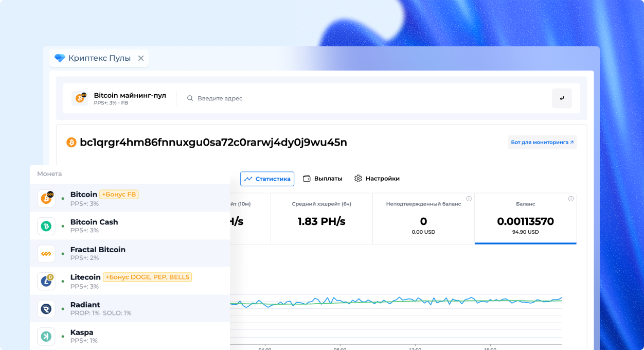This screenshot has width=644, height=350.
Task: Show info tooltip for Неподтвержденный баланс
Action: point(469,199)
